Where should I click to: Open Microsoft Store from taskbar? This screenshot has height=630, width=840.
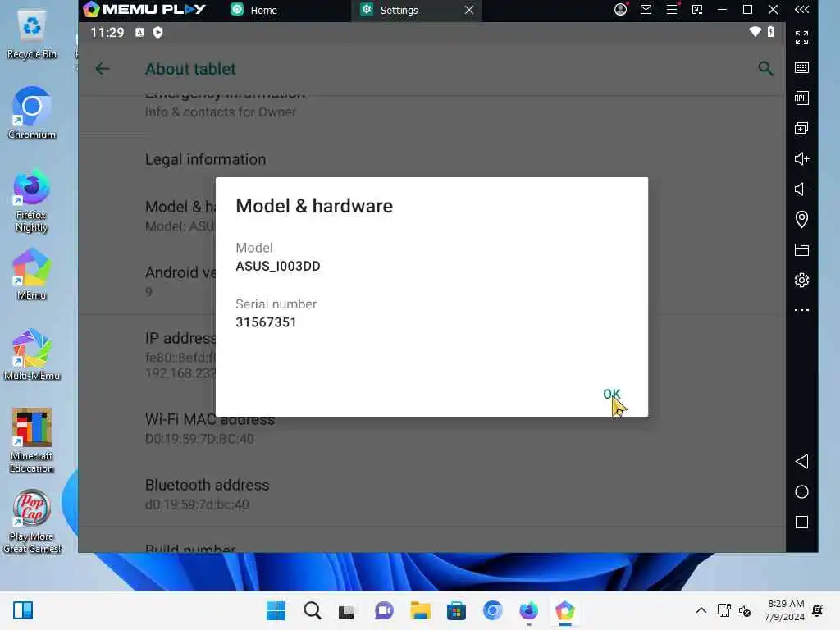456,610
